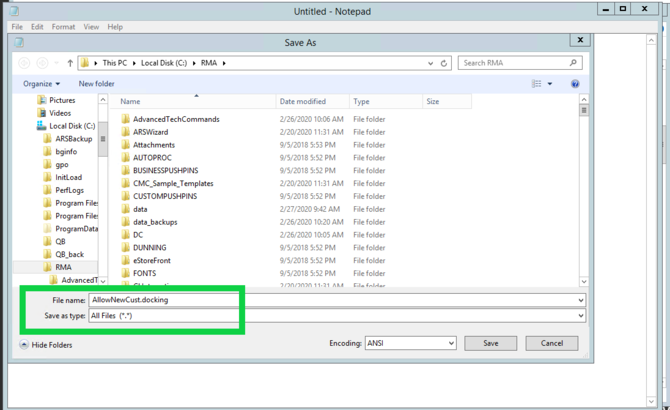Open the Organize dropdown menu
The height and width of the screenshot is (410, 670).
pos(41,84)
